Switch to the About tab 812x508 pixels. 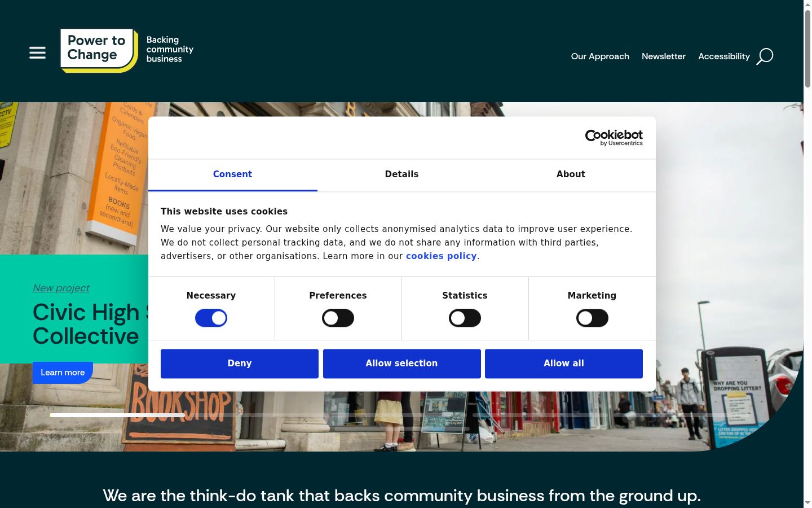pos(571,174)
